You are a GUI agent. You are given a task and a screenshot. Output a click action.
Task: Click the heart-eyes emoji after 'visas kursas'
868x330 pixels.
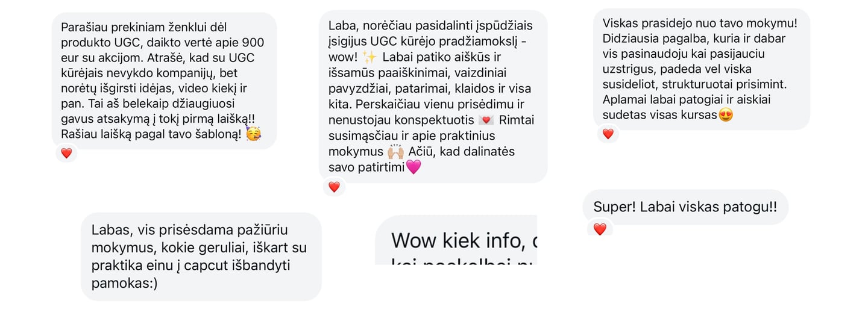pyautogui.click(x=726, y=114)
